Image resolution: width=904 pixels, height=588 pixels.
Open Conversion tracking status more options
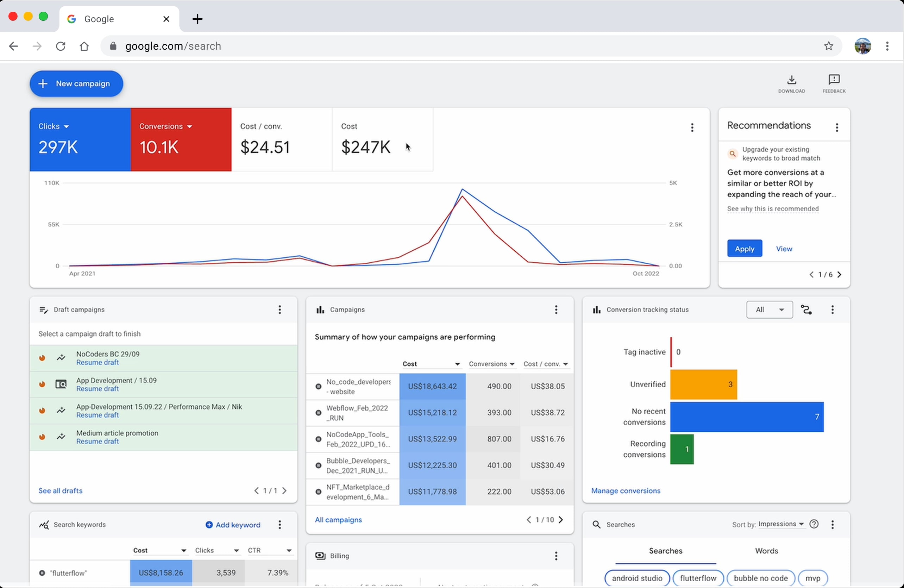pos(833,309)
